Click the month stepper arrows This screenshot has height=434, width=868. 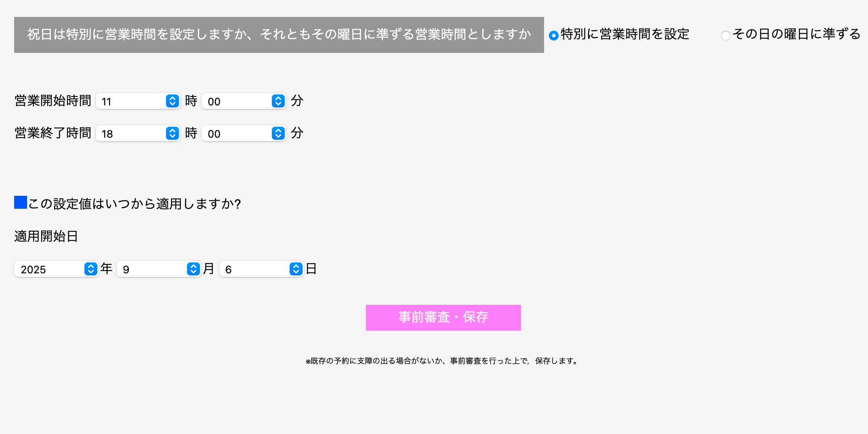tap(192, 269)
